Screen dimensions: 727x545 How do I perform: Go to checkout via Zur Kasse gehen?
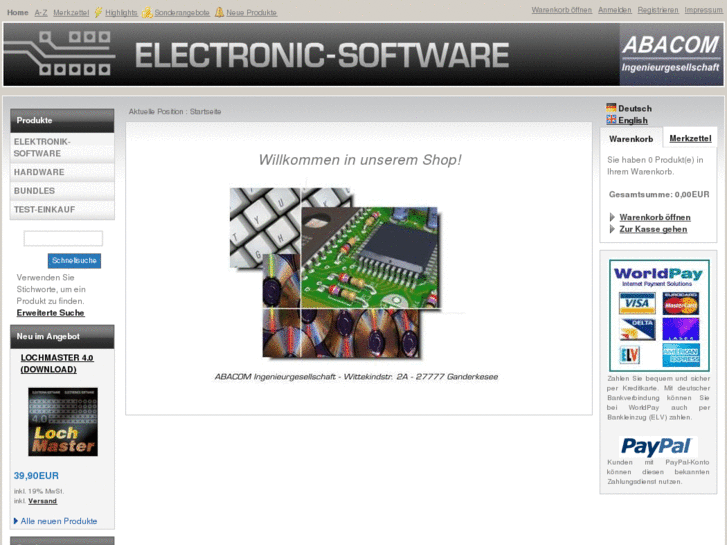click(x=653, y=229)
